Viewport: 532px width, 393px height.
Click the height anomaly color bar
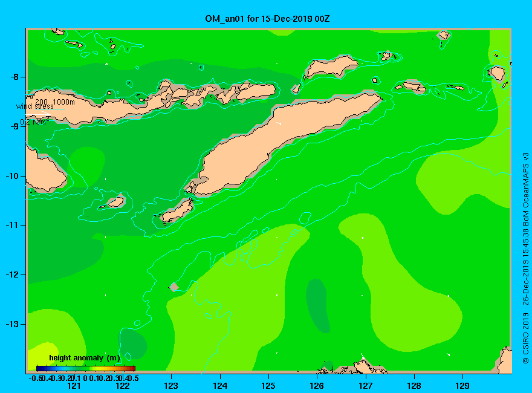[86, 368]
